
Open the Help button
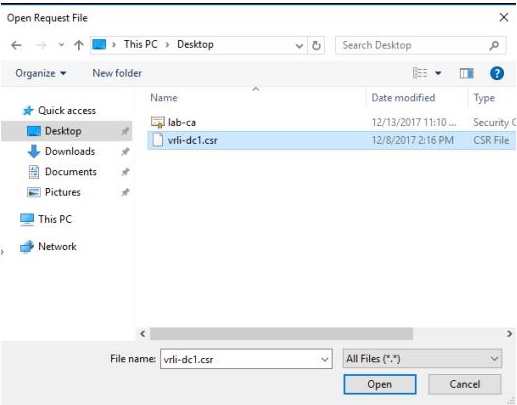[497, 73]
